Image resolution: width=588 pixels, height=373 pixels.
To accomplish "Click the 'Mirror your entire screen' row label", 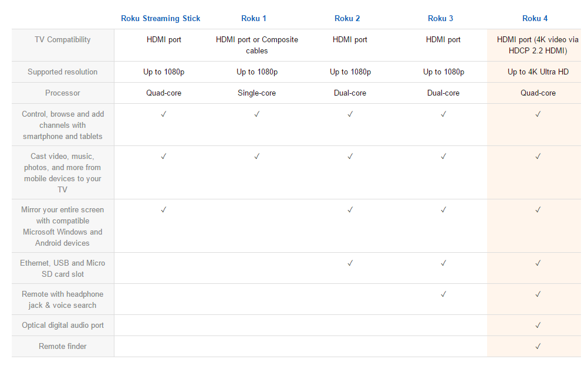I will [63, 226].
